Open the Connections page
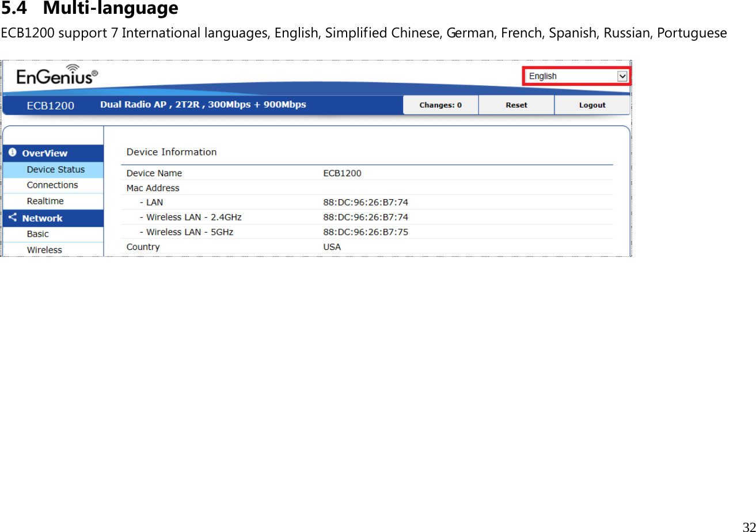 click(53, 185)
